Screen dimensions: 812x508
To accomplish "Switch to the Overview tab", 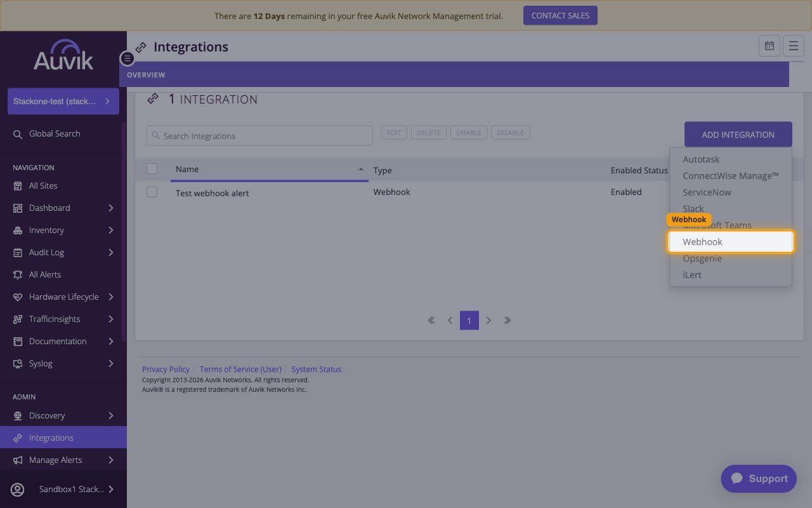I will tap(146, 75).
